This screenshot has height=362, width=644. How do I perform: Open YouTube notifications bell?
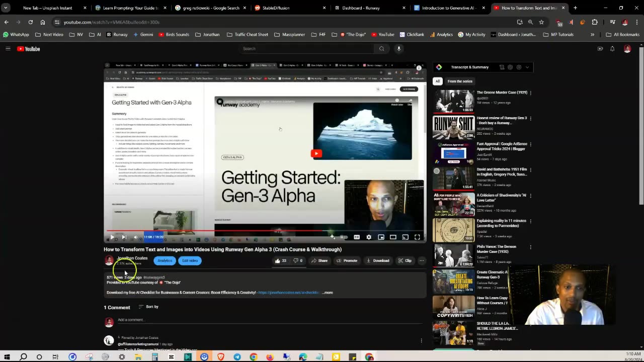612,49
